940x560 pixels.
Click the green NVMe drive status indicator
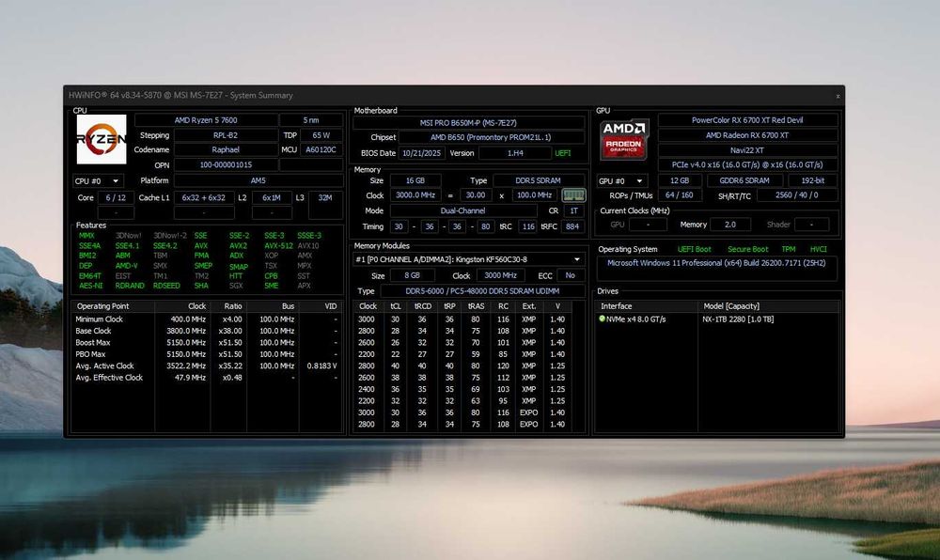click(602, 319)
